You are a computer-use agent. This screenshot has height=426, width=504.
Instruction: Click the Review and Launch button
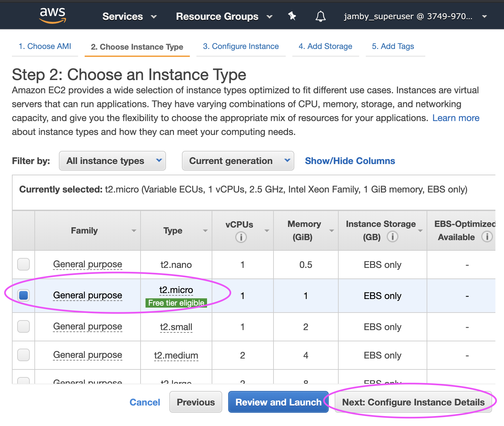click(x=278, y=402)
